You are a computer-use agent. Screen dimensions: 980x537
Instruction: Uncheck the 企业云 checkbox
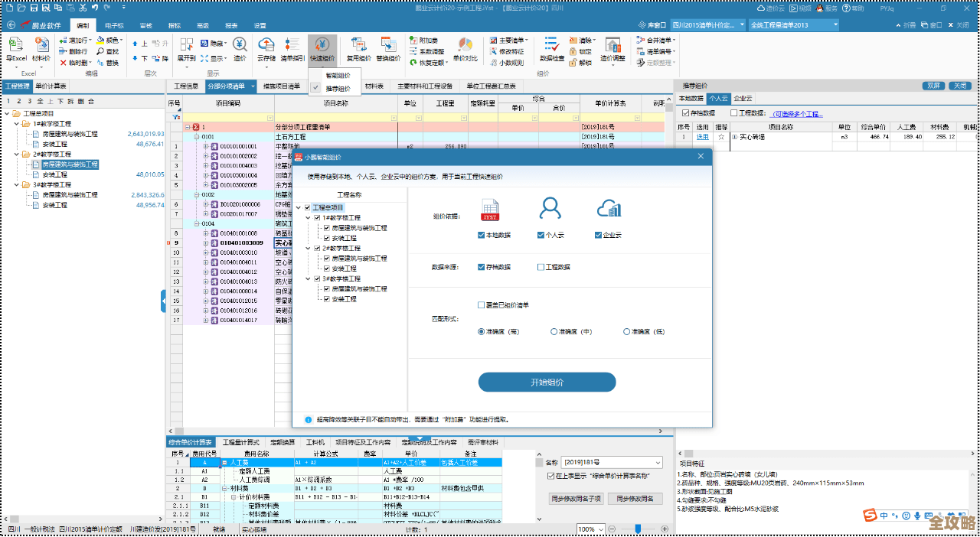click(599, 235)
